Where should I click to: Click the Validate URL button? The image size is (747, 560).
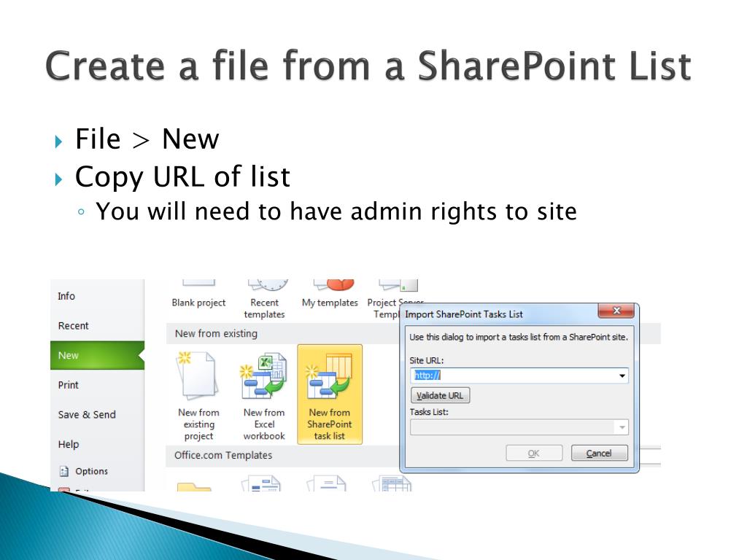440,395
